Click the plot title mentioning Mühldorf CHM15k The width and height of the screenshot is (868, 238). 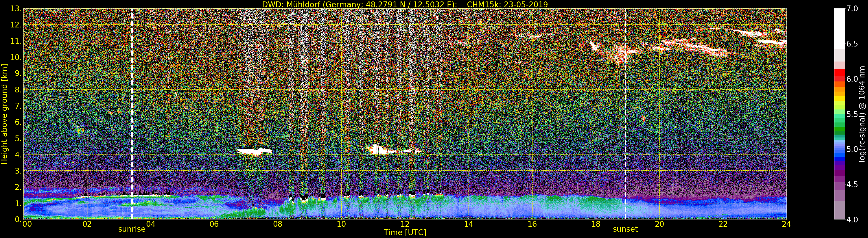coord(405,4)
